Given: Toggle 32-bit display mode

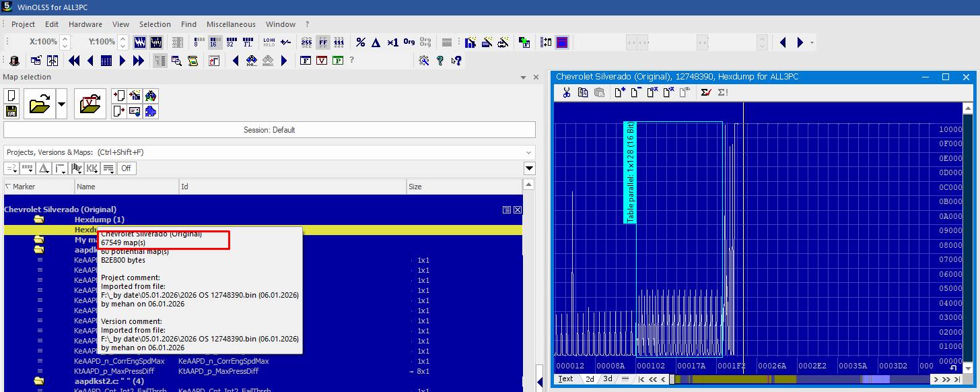Looking at the screenshot, I should click(x=231, y=42).
